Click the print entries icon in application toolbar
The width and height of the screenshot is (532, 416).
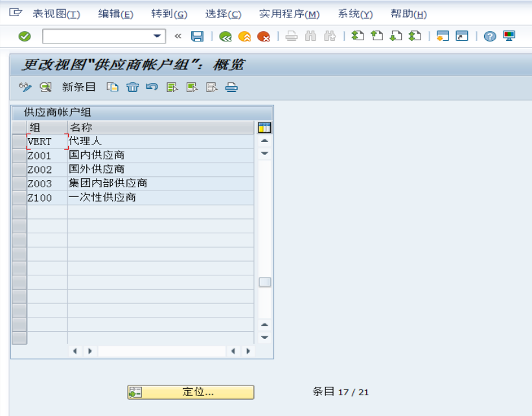coord(231,87)
